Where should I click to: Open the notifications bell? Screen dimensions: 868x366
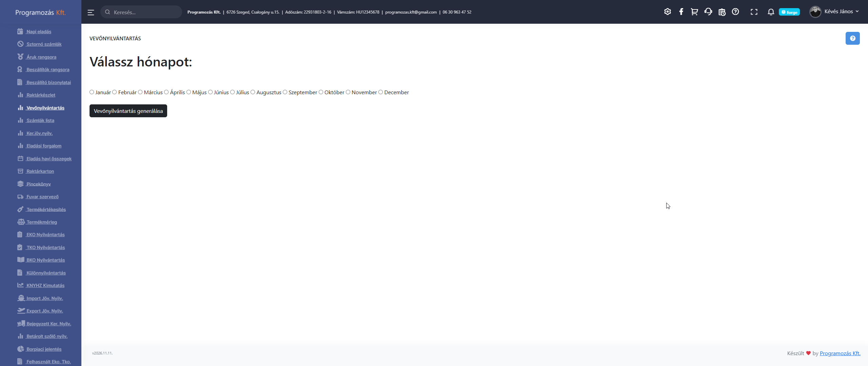[x=771, y=12]
